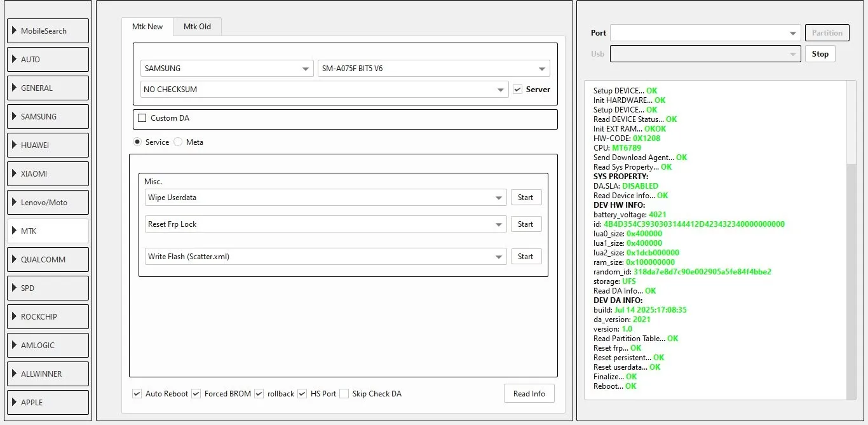
Task: Open the Reset Frp Lock dropdown
Action: 325,224
